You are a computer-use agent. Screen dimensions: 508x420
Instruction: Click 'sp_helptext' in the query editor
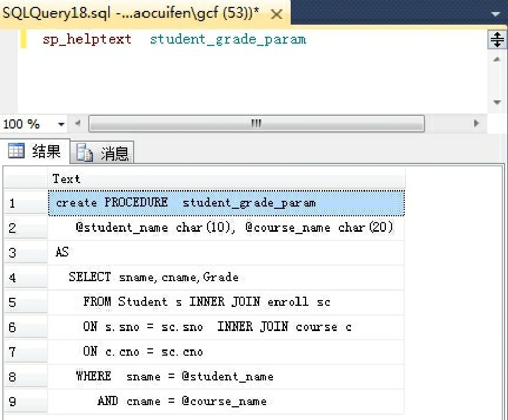tap(87, 40)
